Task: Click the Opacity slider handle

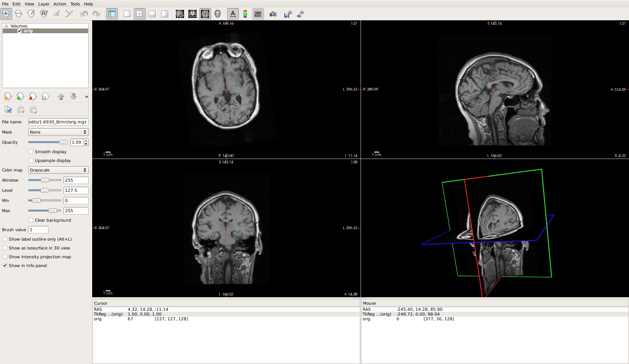Action: [63, 142]
